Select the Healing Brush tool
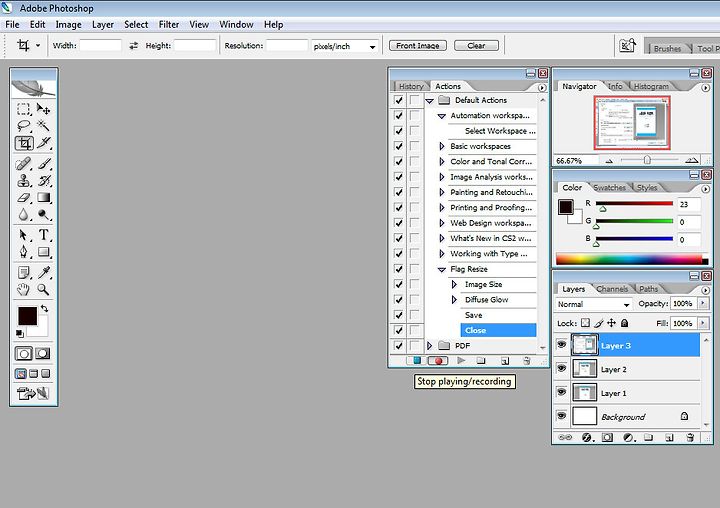 tap(24, 164)
